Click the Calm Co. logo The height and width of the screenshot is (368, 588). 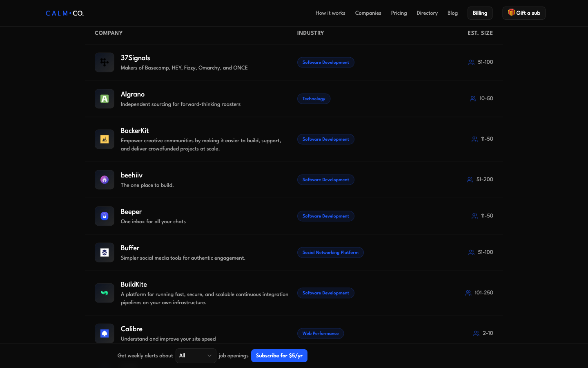tap(65, 13)
